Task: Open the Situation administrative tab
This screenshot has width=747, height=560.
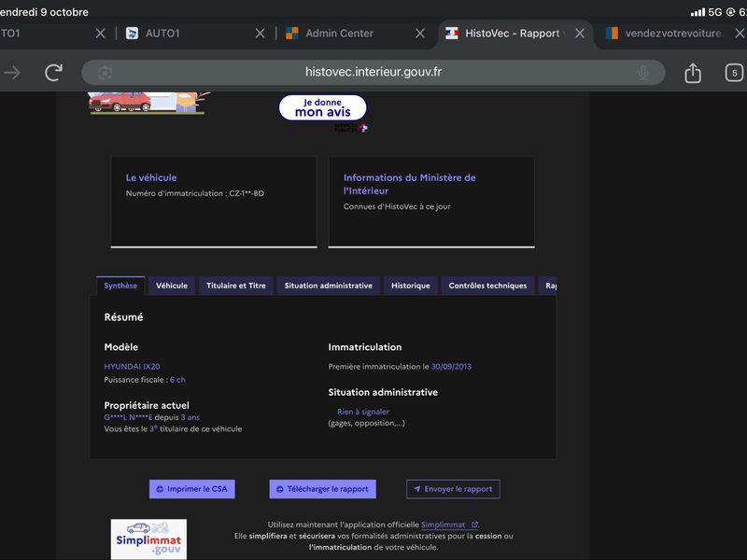Action: [329, 286]
